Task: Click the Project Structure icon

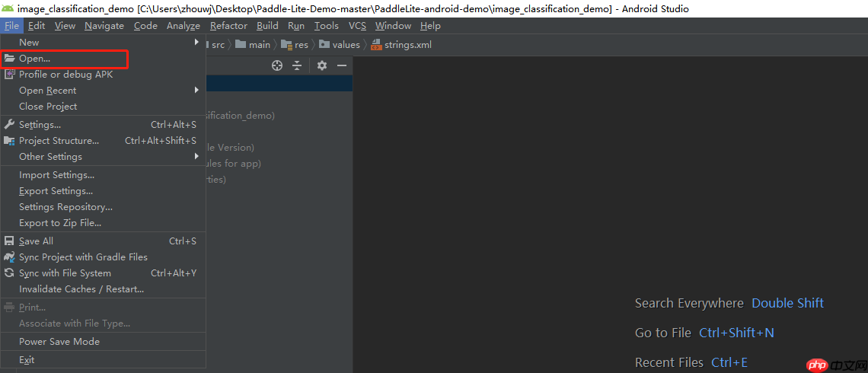Action: point(9,141)
